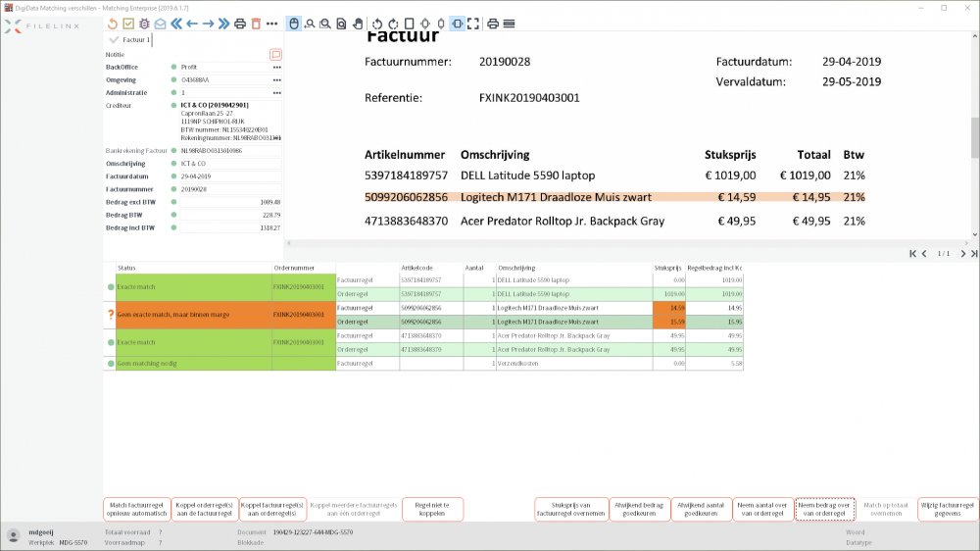Click Koppel factuurregel(s) aan orderregel(s) button
Viewport: 980px width, 551px height.
272,509
